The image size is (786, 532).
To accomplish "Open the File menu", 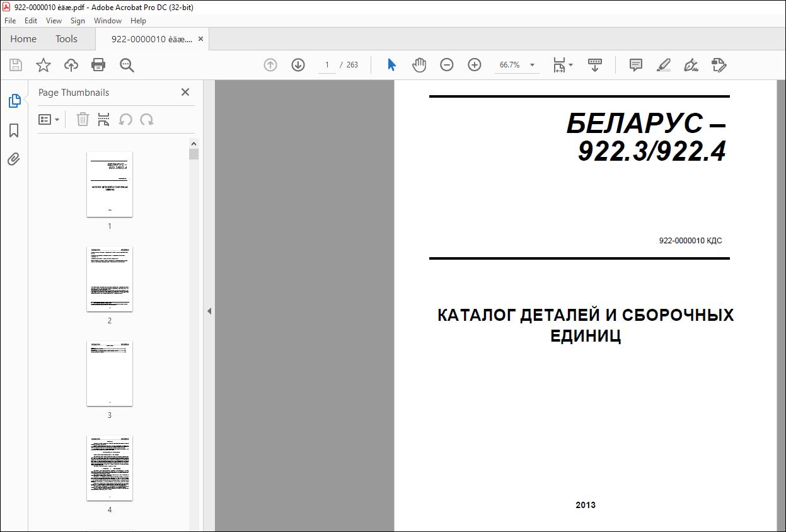I will 10,21.
